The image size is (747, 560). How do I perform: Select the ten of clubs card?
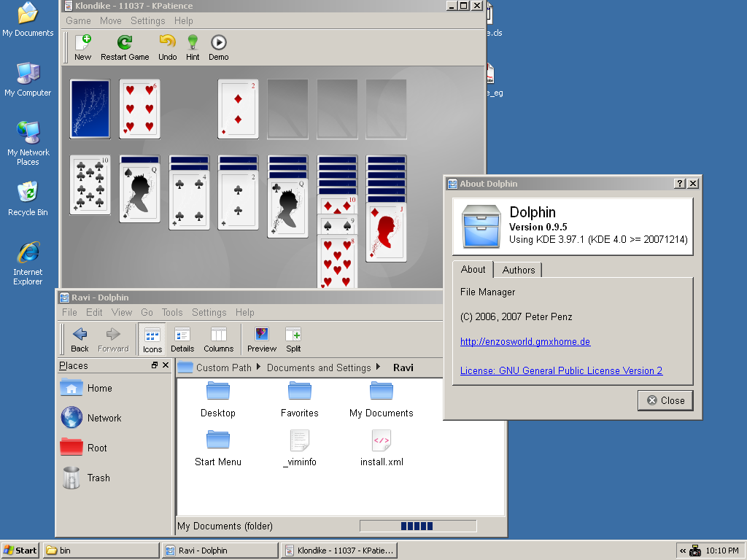click(x=90, y=184)
